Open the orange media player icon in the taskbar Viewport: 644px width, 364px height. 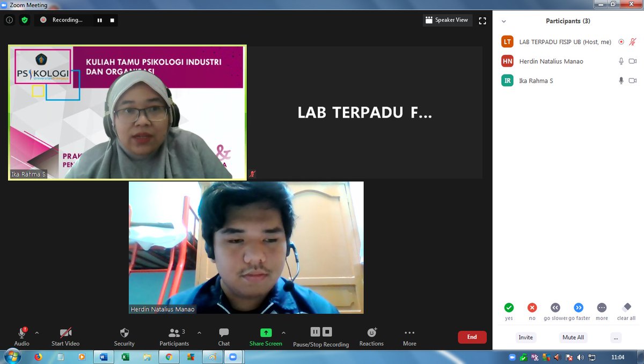[x=82, y=356]
